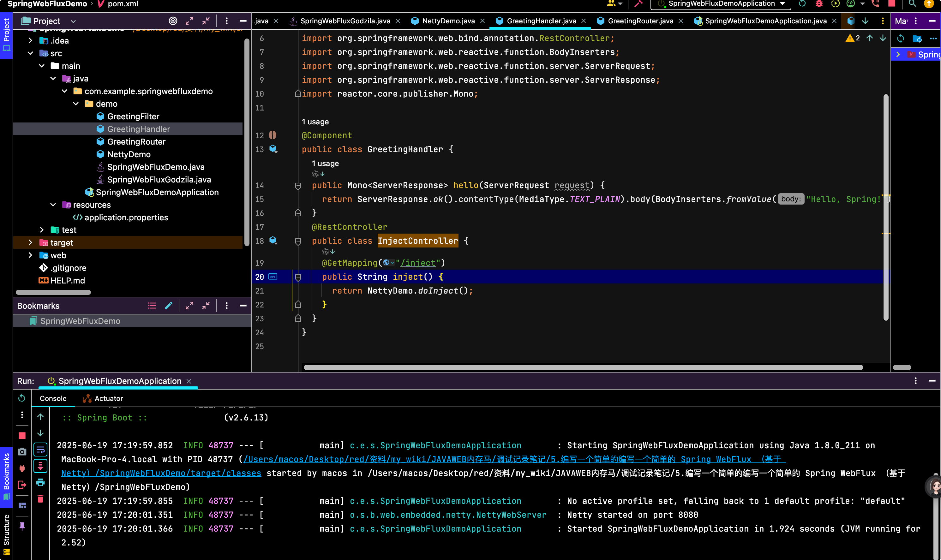Viewport: 941px width, 560px height.
Task: Switch to the GreetingRouter.java editor tab
Action: tap(640, 21)
